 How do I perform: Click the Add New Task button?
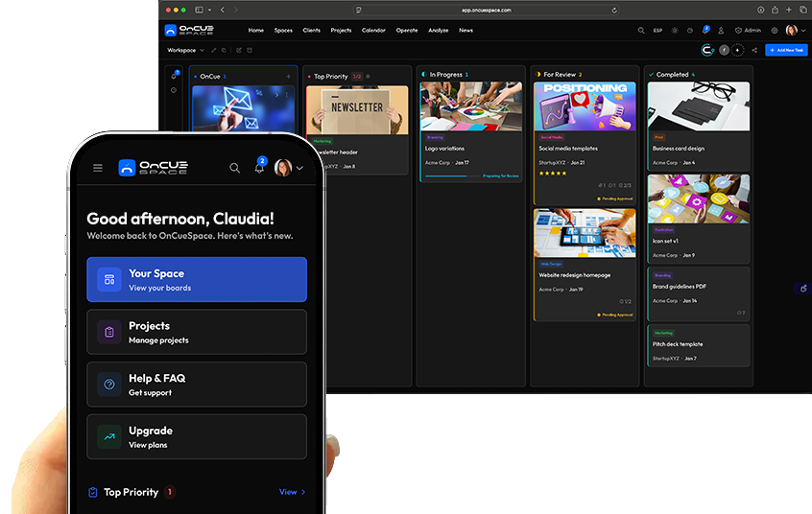[x=786, y=50]
